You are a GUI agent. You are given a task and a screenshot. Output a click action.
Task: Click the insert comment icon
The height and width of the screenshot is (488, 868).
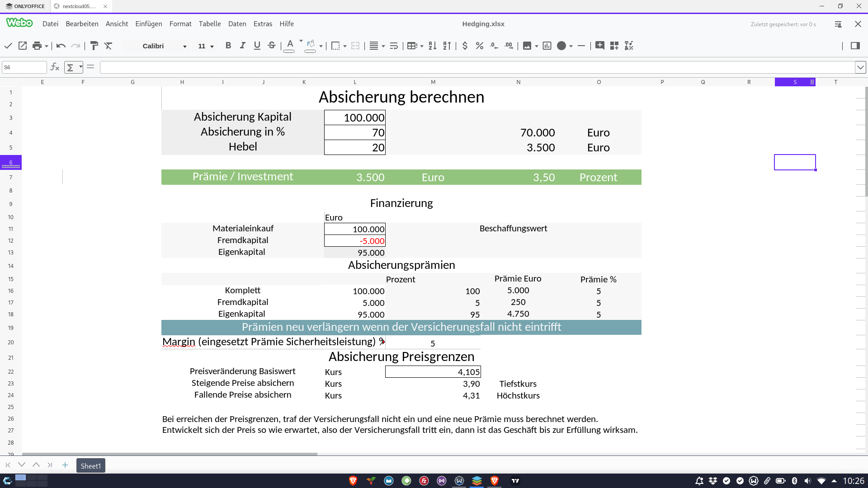click(x=600, y=46)
